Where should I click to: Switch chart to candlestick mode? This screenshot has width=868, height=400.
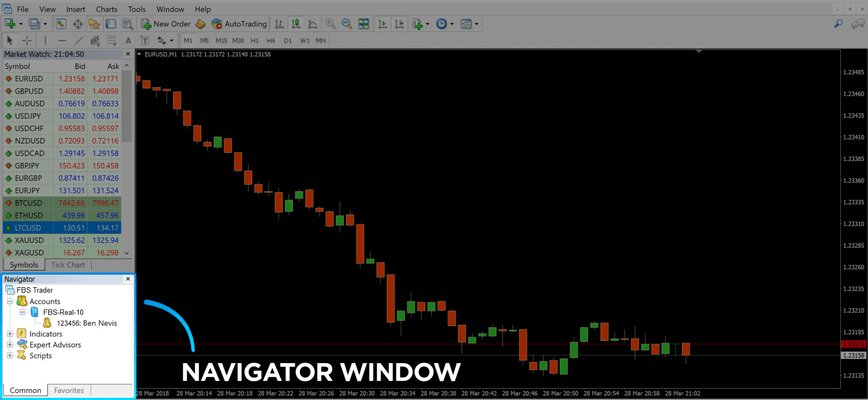point(296,24)
